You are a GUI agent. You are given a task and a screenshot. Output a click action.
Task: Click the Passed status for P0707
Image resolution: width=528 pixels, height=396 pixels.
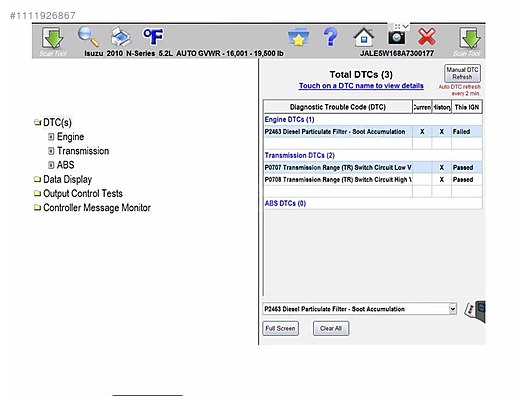(463, 167)
